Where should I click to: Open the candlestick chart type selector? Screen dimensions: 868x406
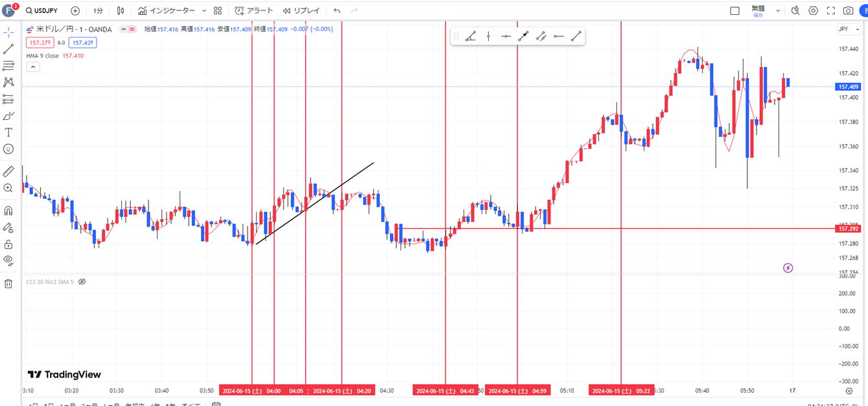coord(121,11)
